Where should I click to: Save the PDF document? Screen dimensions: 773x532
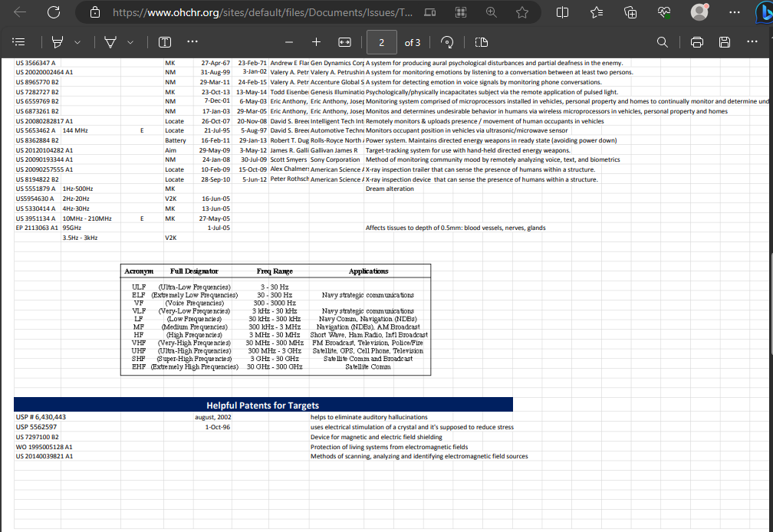click(724, 42)
